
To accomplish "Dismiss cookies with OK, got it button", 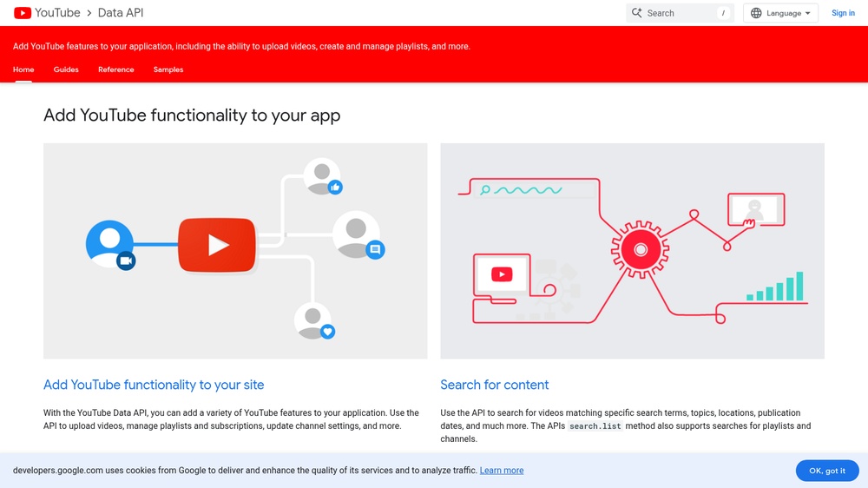I will tap(827, 471).
